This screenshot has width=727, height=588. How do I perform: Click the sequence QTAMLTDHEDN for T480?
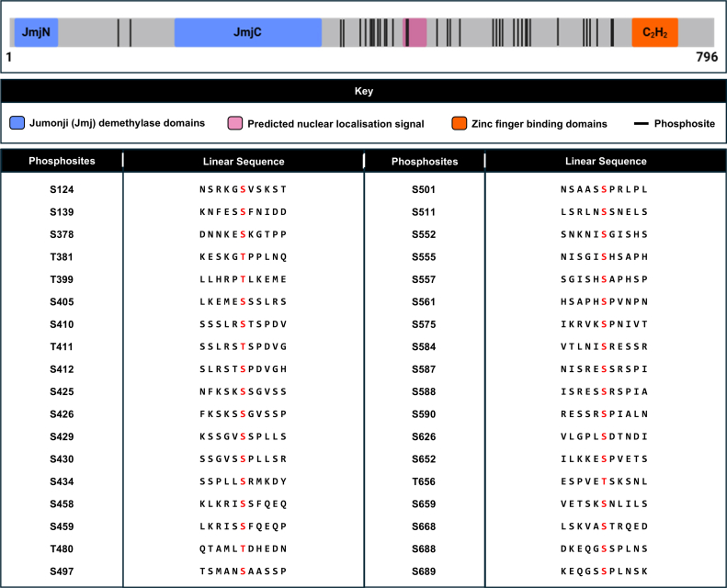[x=243, y=549]
